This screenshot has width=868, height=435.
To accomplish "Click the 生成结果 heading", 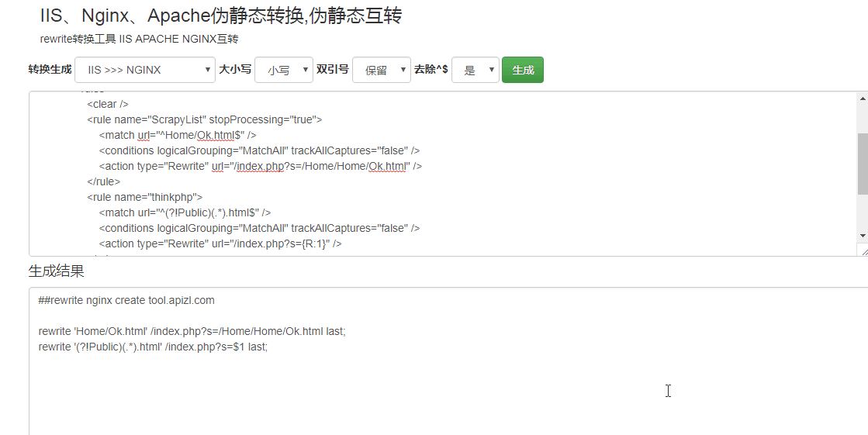I will pyautogui.click(x=57, y=271).
